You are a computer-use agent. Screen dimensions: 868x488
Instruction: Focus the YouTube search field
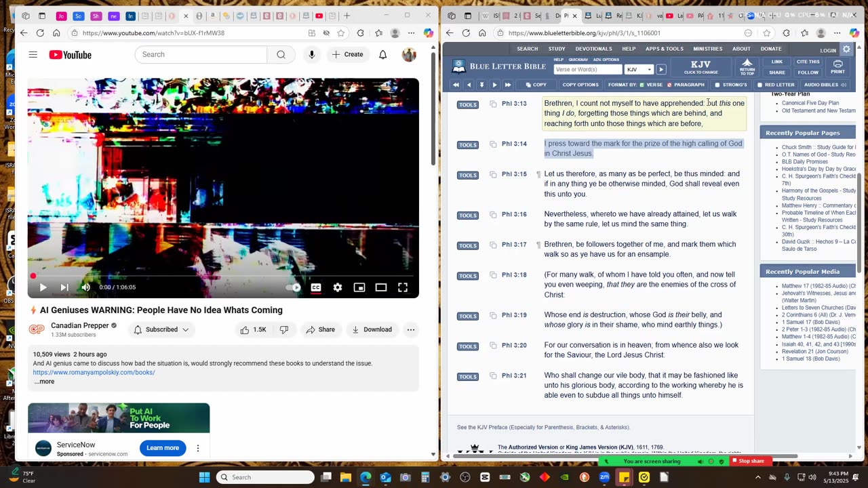pos(201,54)
